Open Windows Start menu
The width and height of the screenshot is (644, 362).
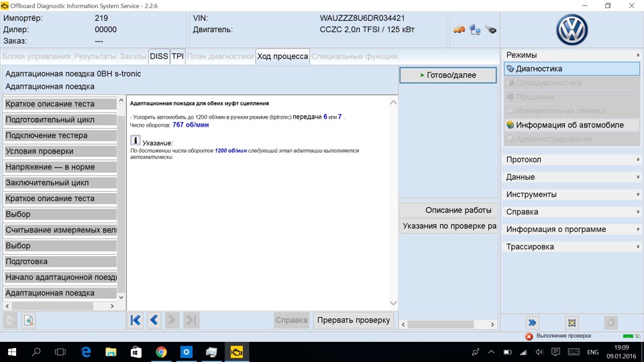point(12,352)
